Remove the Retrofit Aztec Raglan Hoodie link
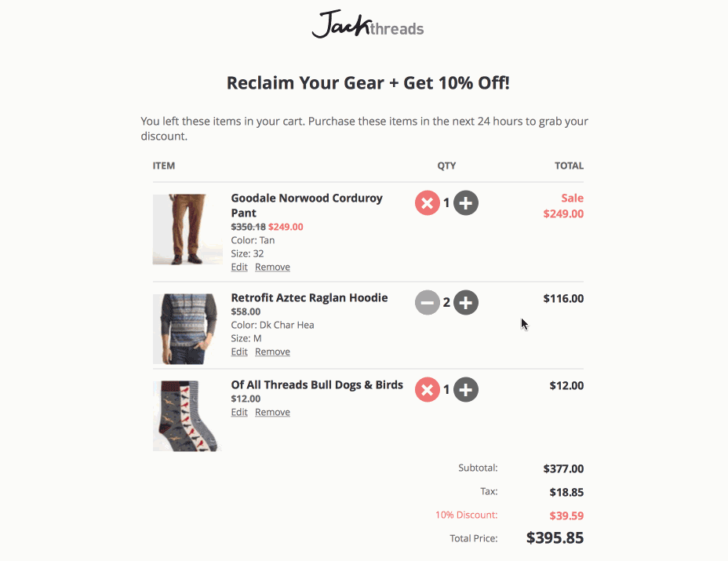Viewport: 728px width, 561px height. pyautogui.click(x=272, y=352)
